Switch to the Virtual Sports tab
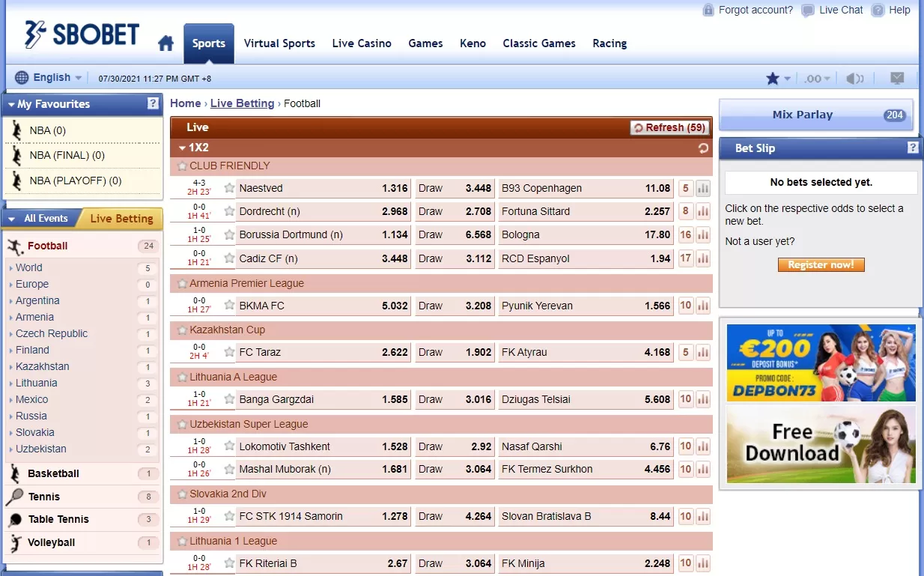The image size is (924, 576). click(279, 43)
